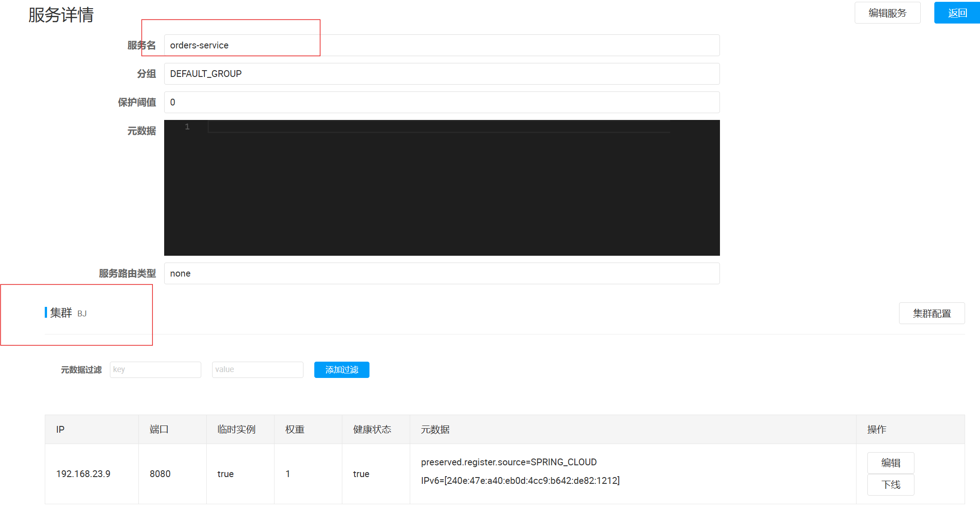The width and height of the screenshot is (980, 516).
Task: Click line number 1 in editor
Action: [x=187, y=127]
